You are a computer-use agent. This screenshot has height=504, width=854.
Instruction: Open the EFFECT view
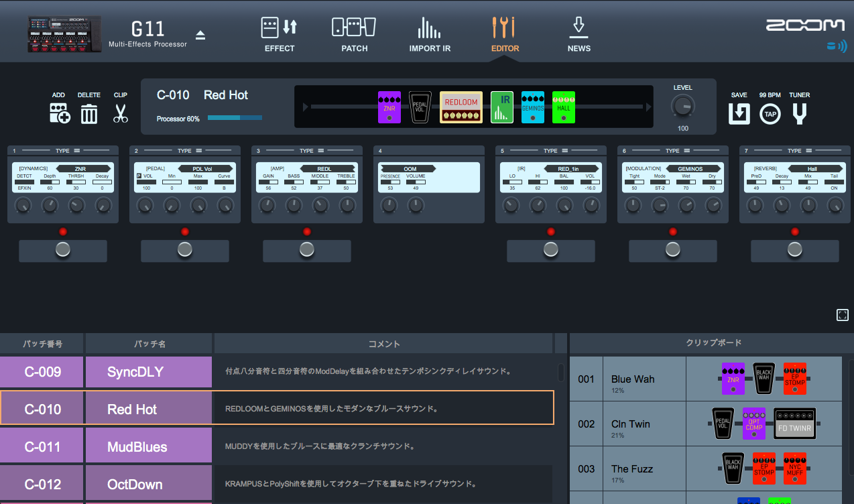point(279,34)
